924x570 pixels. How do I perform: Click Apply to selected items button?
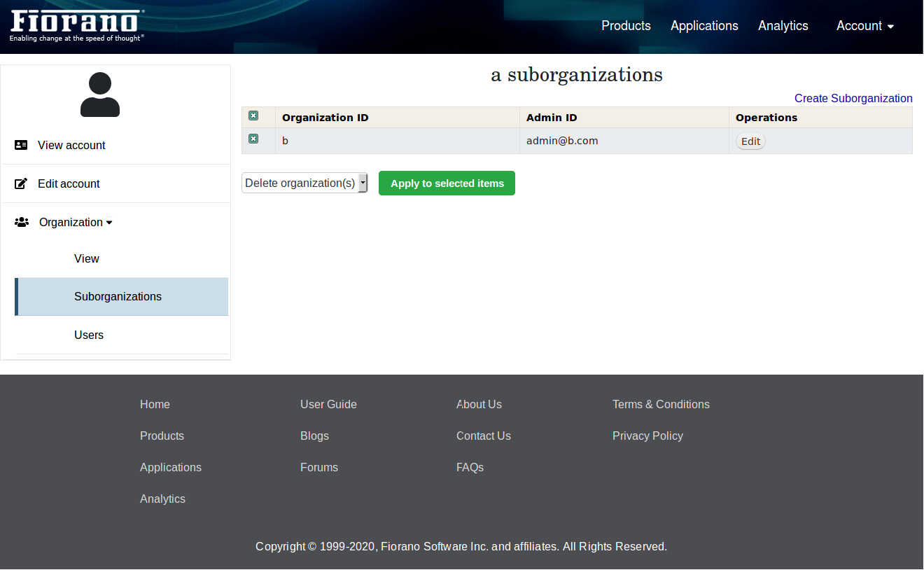(x=447, y=183)
